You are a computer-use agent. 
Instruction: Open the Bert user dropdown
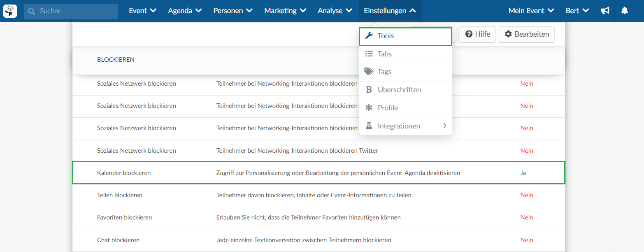click(x=577, y=11)
